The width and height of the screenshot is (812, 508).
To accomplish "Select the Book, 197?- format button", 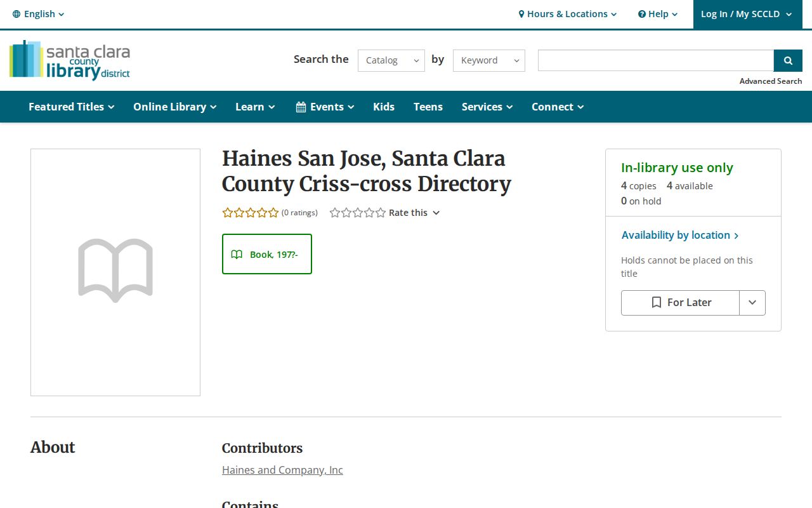I will [267, 254].
